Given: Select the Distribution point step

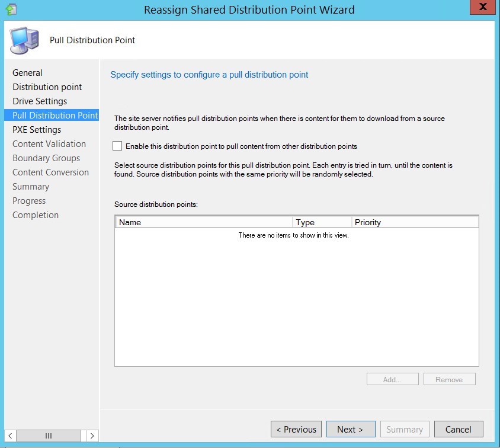Looking at the screenshot, I should coord(47,87).
